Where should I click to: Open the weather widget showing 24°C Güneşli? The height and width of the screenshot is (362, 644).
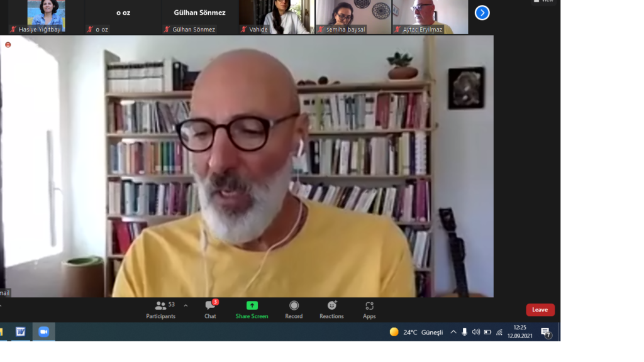coord(416,332)
